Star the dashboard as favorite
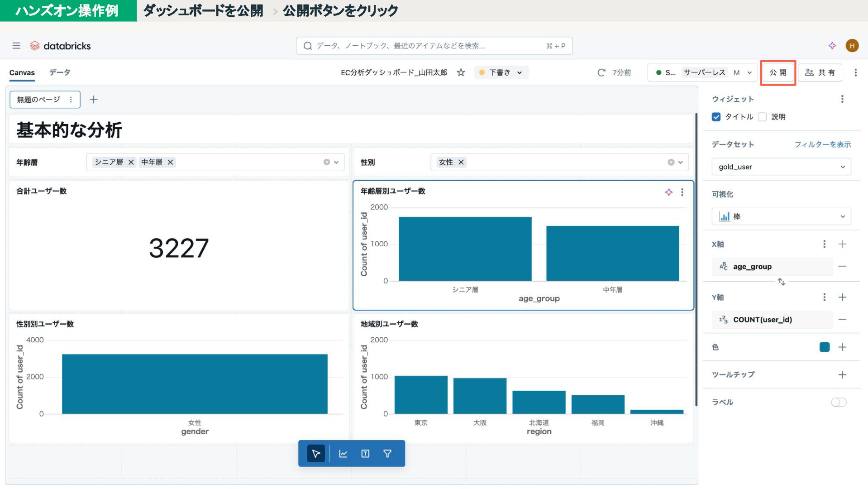The width and height of the screenshot is (868, 489). click(461, 72)
